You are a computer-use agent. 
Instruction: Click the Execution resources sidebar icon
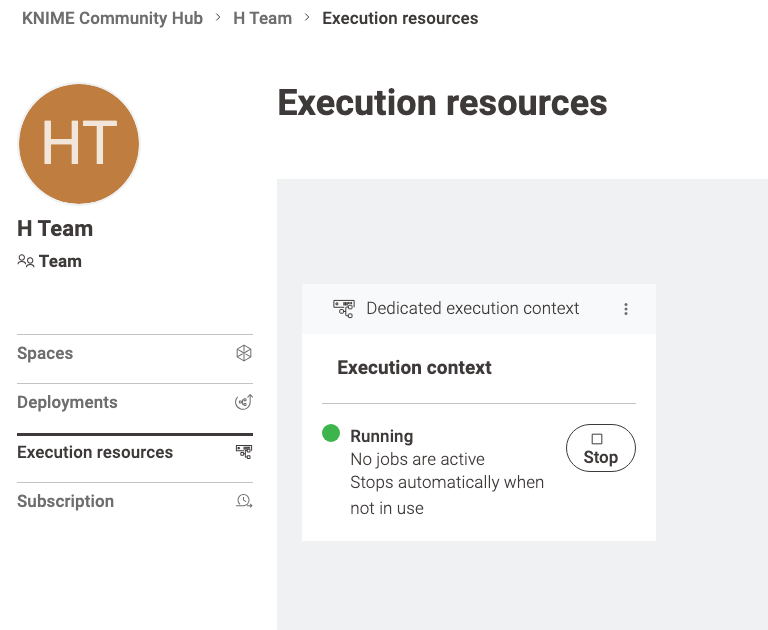tap(244, 452)
